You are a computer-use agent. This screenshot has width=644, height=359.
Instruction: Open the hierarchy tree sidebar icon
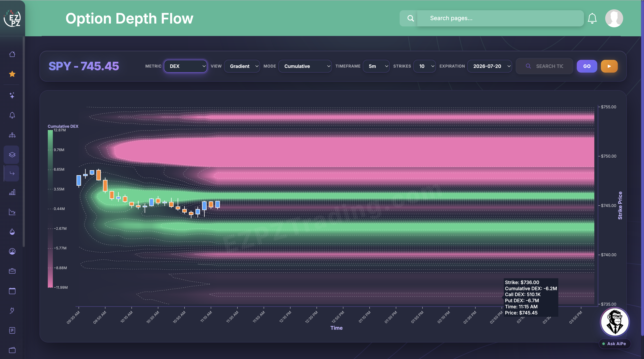[12, 135]
